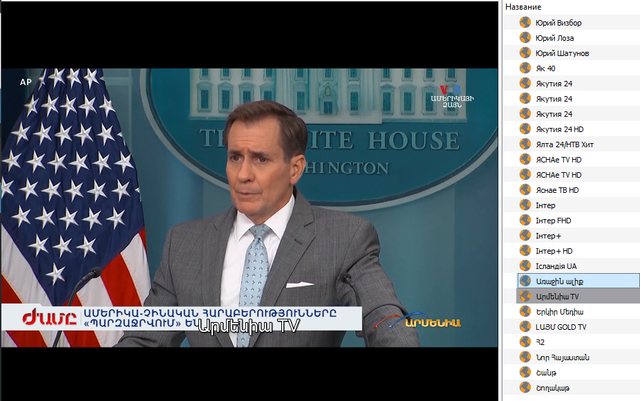Select the Շողակաթ channel name
The width and height of the screenshot is (640, 401).
click(552, 388)
